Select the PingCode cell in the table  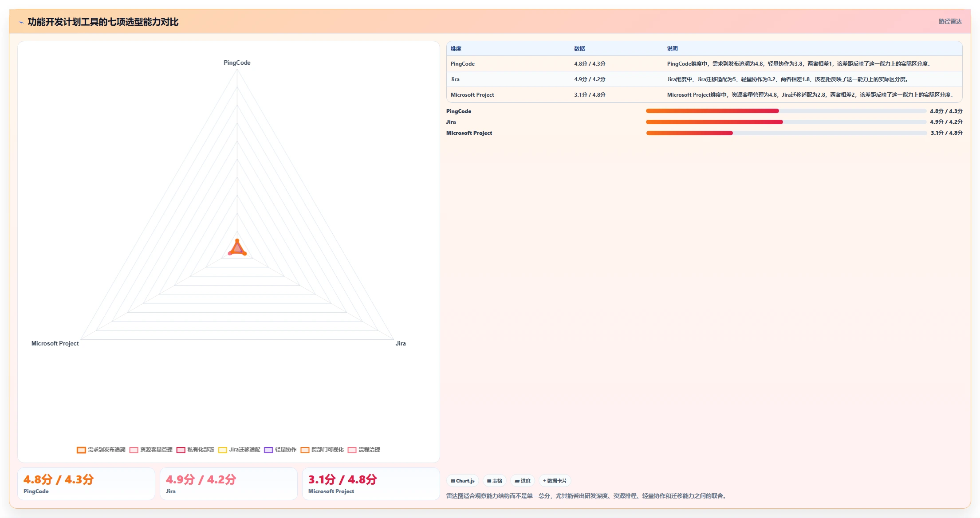pos(463,64)
